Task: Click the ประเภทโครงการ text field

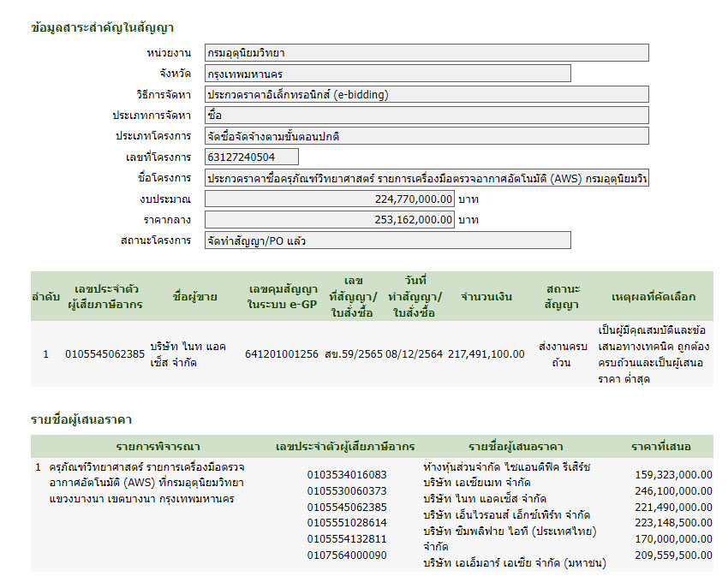Action: pyautogui.click(x=427, y=135)
